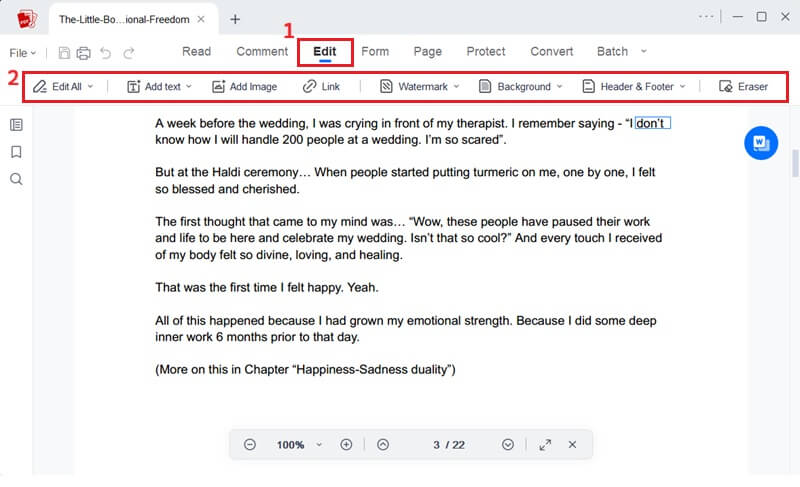The width and height of the screenshot is (800, 487).
Task: Open the 100% zoom level dropdown
Action: [x=319, y=445]
